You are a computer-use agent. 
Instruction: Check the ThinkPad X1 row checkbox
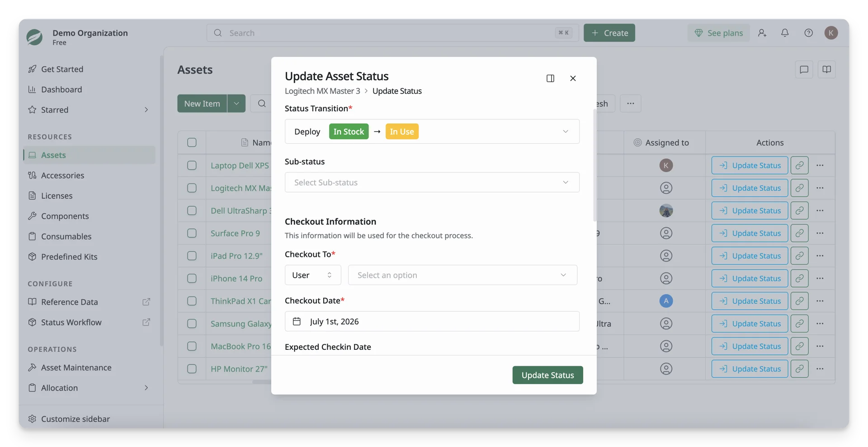click(192, 301)
